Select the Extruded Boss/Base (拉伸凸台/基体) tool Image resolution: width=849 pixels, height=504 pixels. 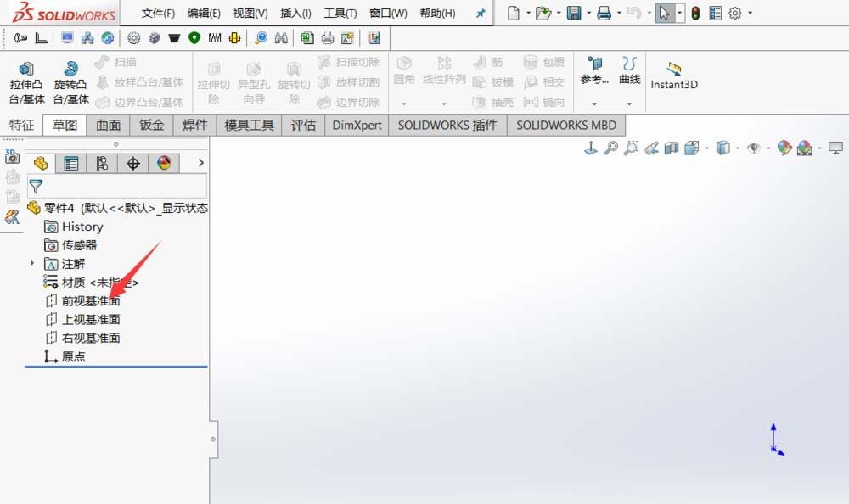coord(26,78)
